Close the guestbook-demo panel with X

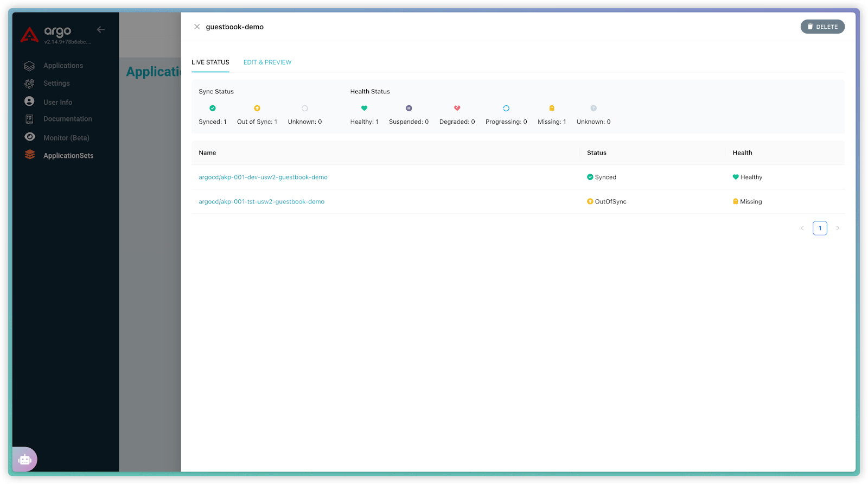tap(197, 27)
